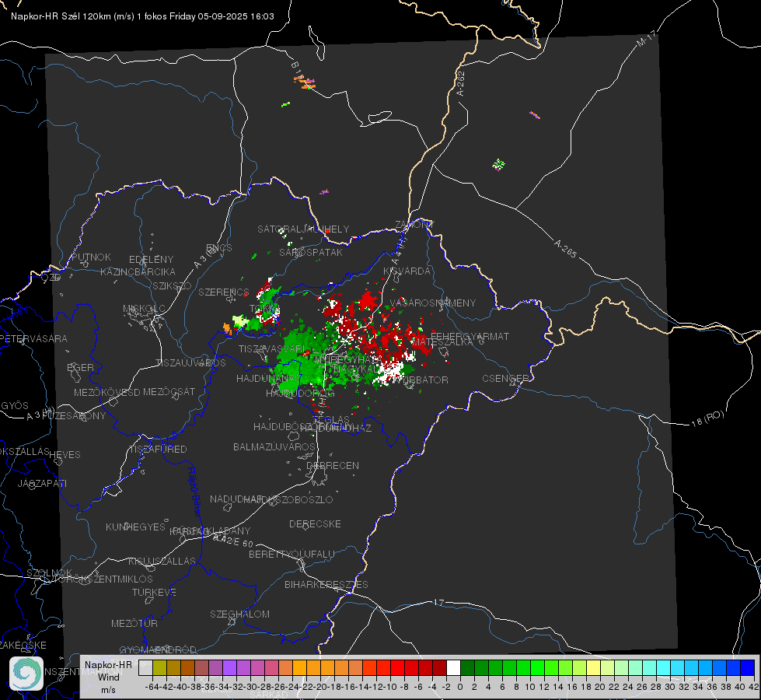Screen dimensions: 761x700
Task: Click the A42/E 60 road label
Action: click(233, 541)
